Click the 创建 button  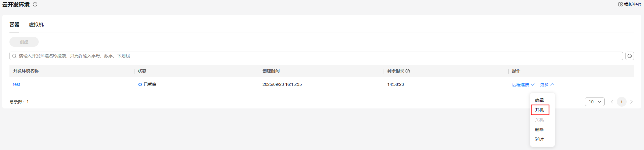tap(24, 42)
